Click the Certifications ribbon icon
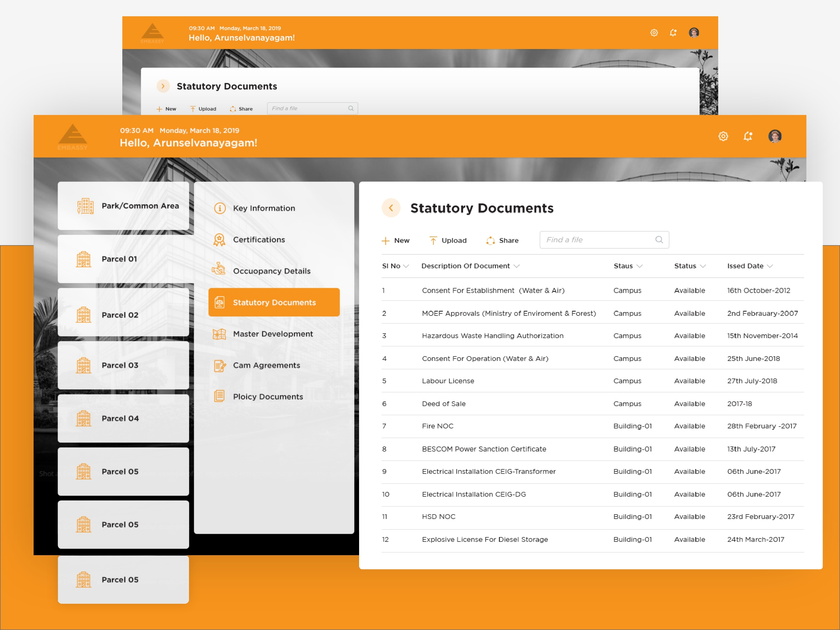The width and height of the screenshot is (840, 630). tap(219, 240)
